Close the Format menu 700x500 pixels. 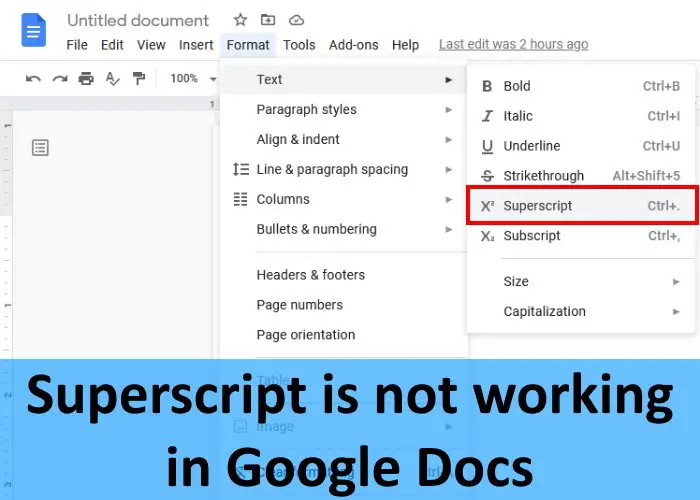248,45
